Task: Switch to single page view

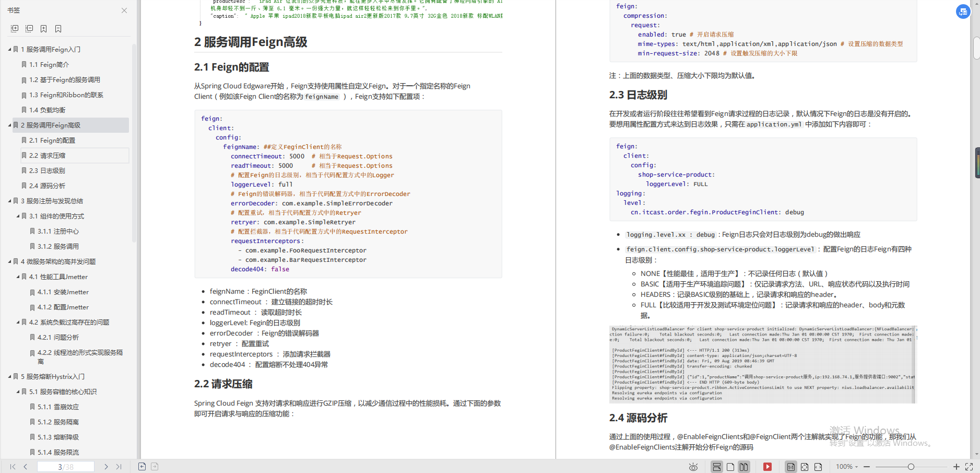Action: (x=730, y=467)
